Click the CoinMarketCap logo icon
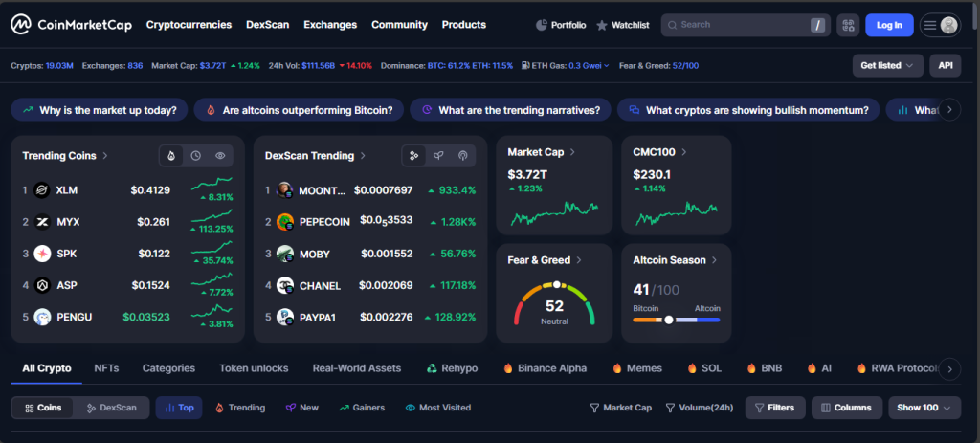 (x=19, y=25)
